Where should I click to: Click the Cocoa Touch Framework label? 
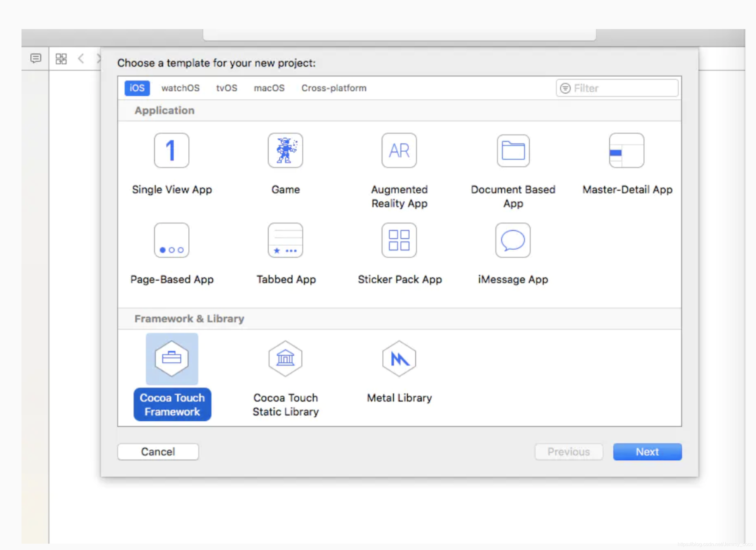pyautogui.click(x=172, y=405)
